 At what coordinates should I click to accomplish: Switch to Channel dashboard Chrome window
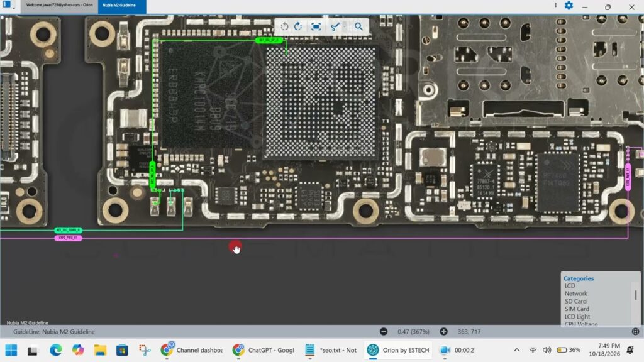(x=191, y=350)
